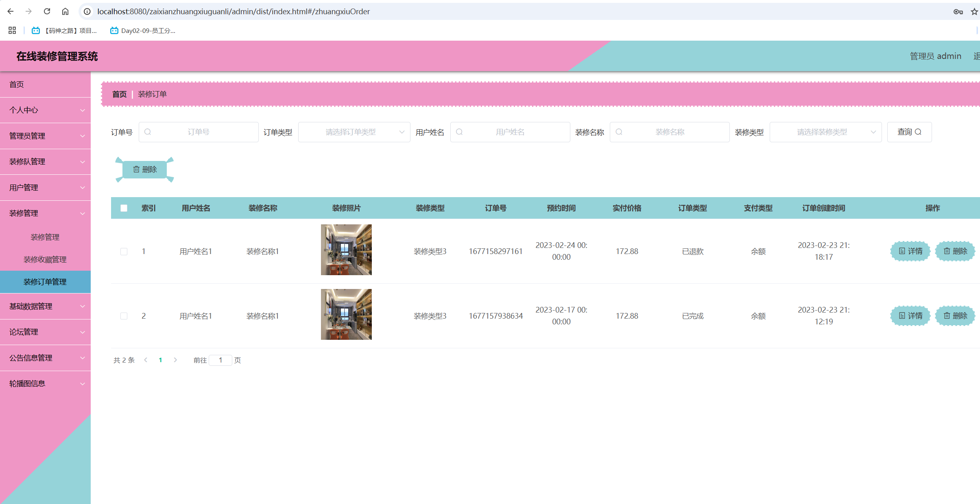Click the bookmark star icon
Image resolution: width=980 pixels, height=504 pixels.
click(x=974, y=11)
